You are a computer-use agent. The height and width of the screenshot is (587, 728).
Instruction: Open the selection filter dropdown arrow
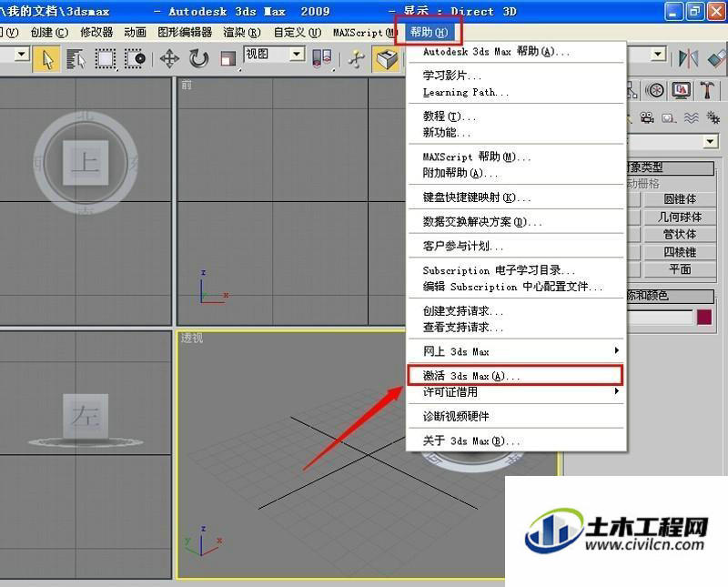(x=21, y=55)
